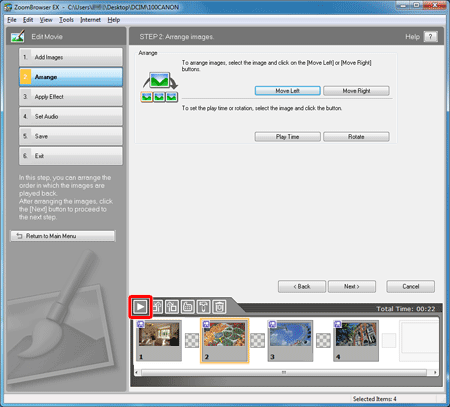Select the Ferris wheel thumbnail number 3
Image resolution: width=450 pixels, height=407 pixels.
pyautogui.click(x=290, y=341)
